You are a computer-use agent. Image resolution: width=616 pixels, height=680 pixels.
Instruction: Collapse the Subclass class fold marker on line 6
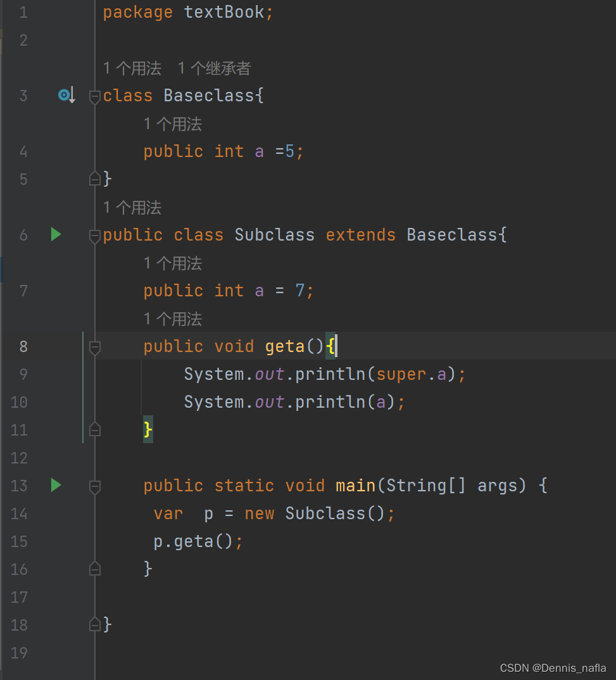point(94,236)
